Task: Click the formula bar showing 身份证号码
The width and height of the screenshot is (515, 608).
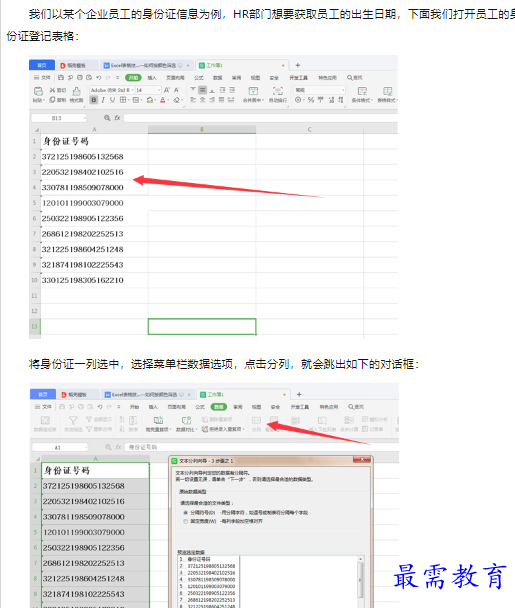Action: 262,447
